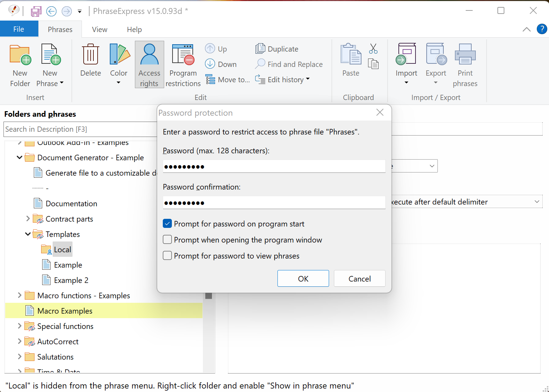Open the execute after default delimiter dropdown
The height and width of the screenshot is (392, 549).
click(x=537, y=202)
